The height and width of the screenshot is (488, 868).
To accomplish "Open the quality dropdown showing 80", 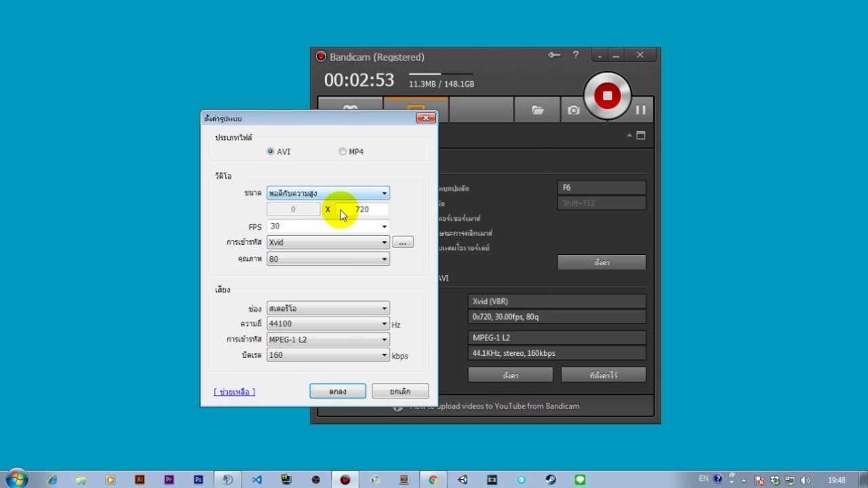I will point(328,259).
